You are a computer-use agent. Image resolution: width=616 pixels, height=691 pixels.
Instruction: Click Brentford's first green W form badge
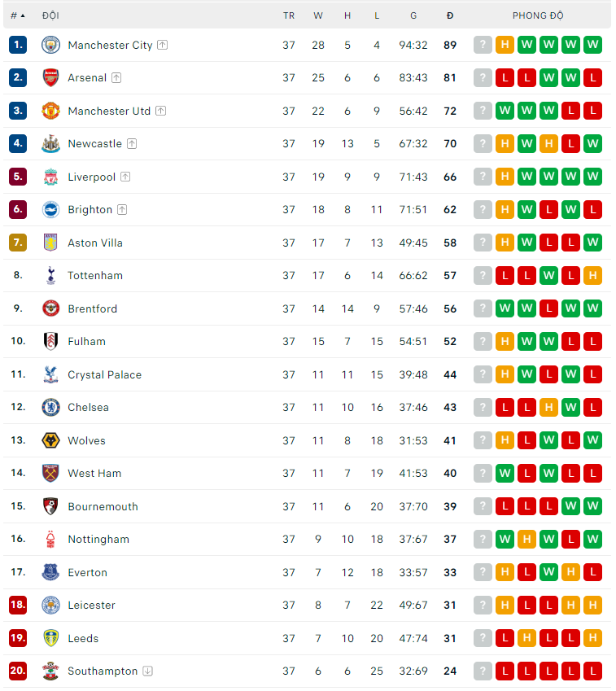(x=505, y=308)
